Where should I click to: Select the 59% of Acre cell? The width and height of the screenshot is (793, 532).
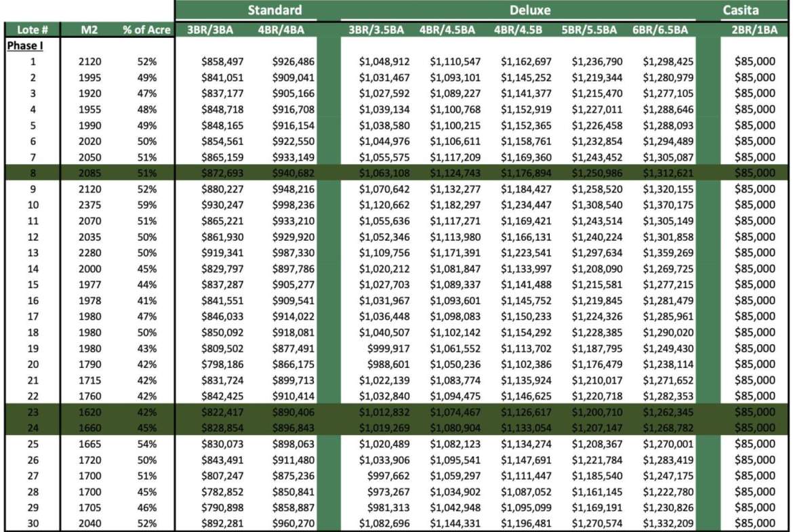(x=146, y=205)
